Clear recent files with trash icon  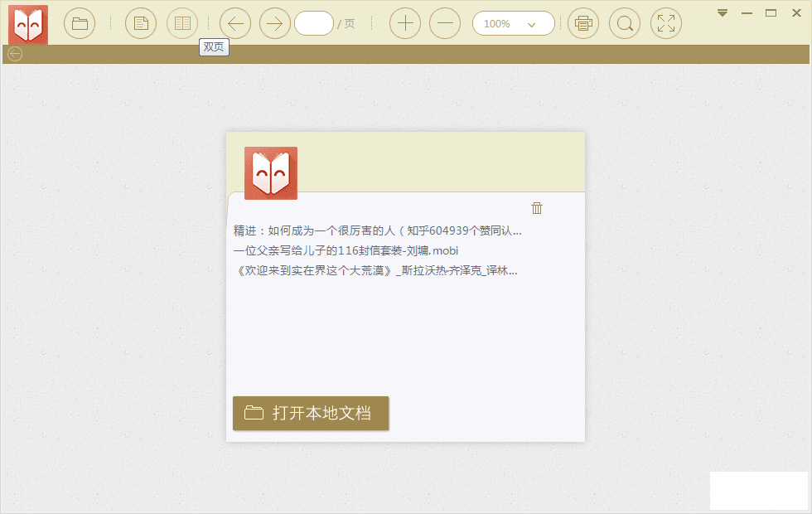tap(537, 208)
